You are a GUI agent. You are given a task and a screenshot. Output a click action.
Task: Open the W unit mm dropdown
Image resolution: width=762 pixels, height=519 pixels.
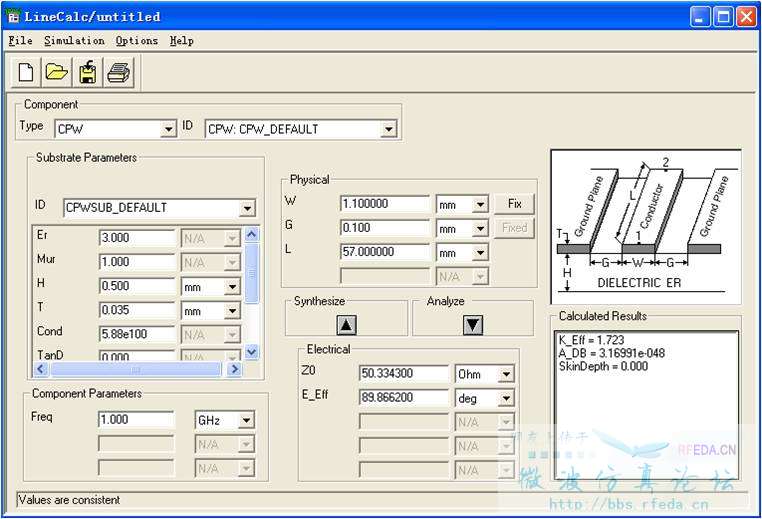click(480, 205)
